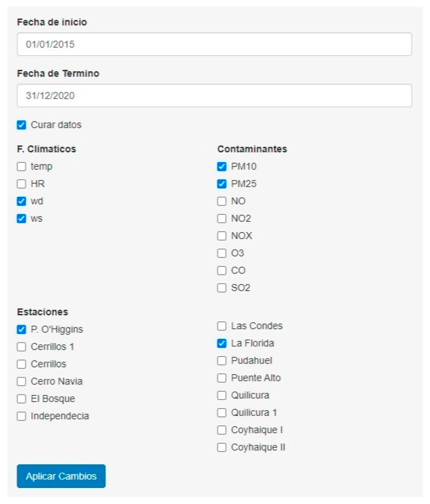Click the Fecha de Termino date field
Image resolution: width=430 pixels, height=504 pixels.
(214, 96)
